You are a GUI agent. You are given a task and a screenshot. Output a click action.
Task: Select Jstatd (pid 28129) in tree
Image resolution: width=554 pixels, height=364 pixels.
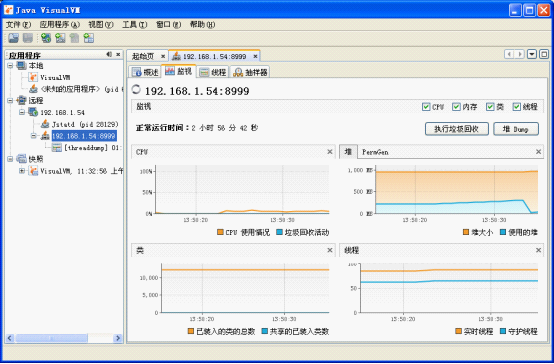[x=85, y=124]
